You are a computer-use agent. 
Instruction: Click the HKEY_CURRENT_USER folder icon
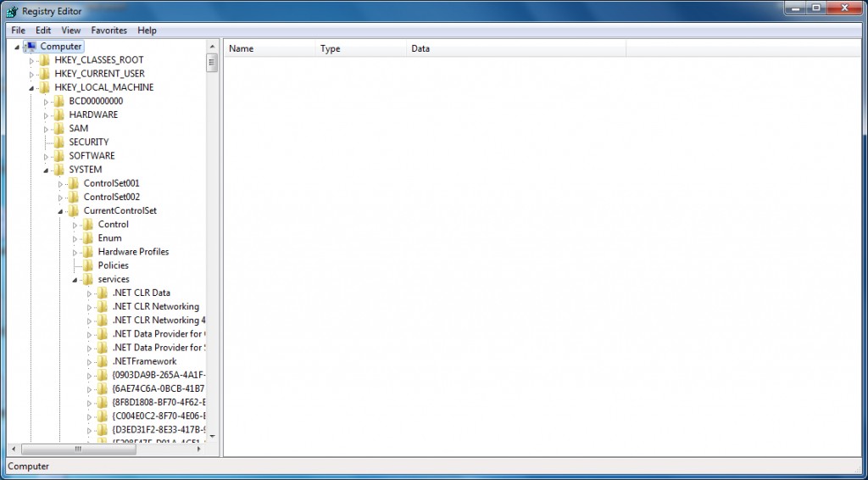tap(45, 74)
